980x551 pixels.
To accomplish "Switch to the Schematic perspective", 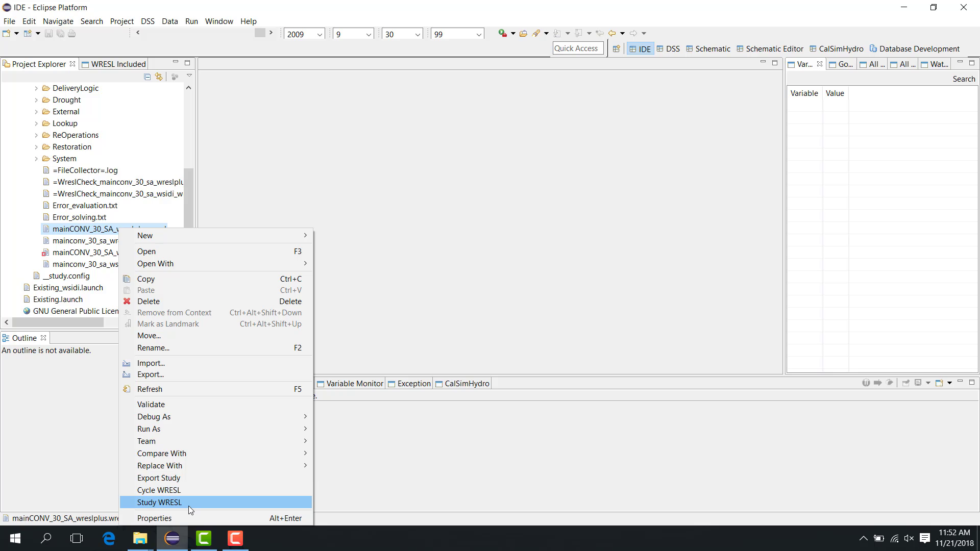I will pos(708,49).
